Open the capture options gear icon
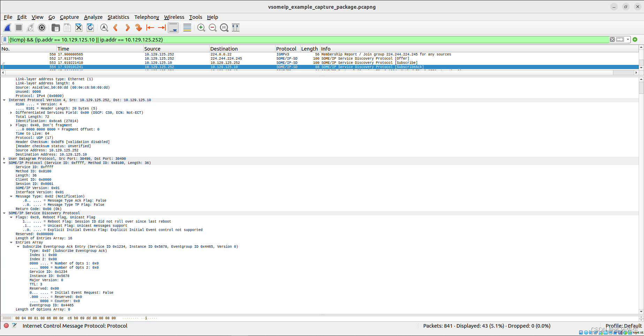Screen dimensions: 644x336 click(42, 28)
